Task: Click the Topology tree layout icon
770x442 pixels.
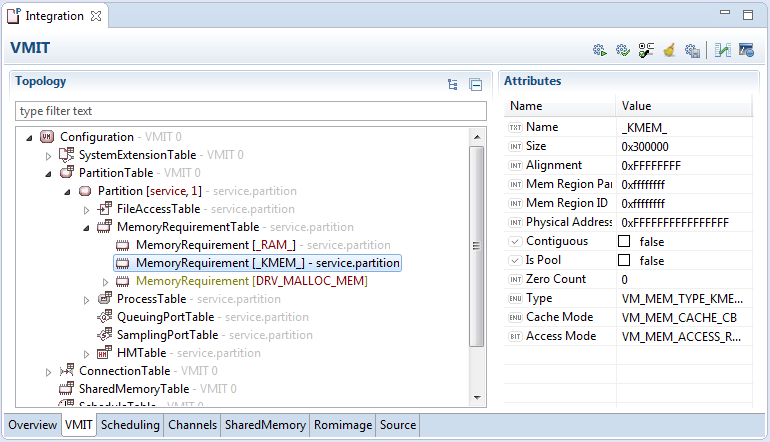Action: (453, 85)
